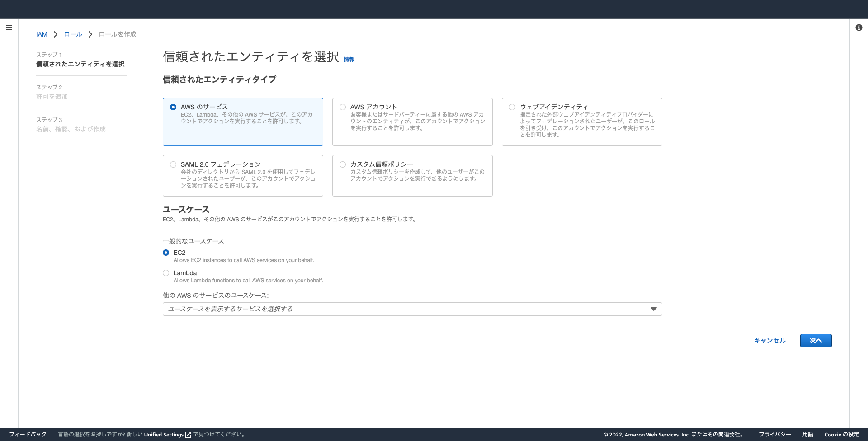View the プライバシー policy link
The width and height of the screenshot is (868, 441).
(x=775, y=434)
